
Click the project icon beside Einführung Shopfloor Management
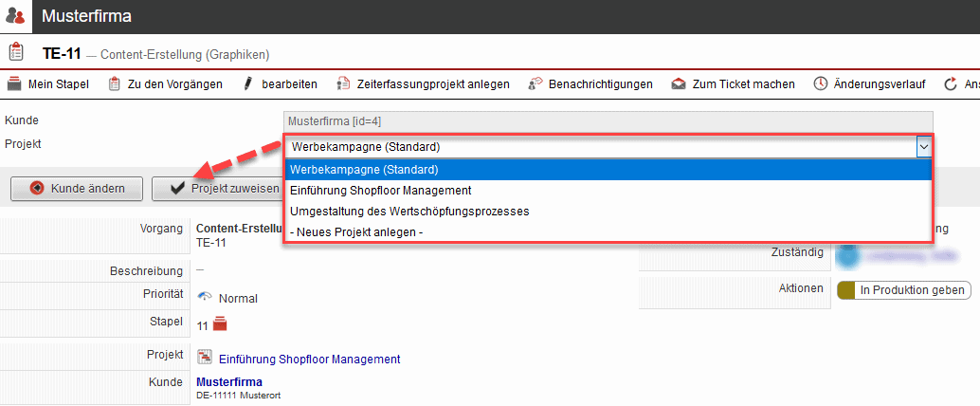click(x=204, y=359)
